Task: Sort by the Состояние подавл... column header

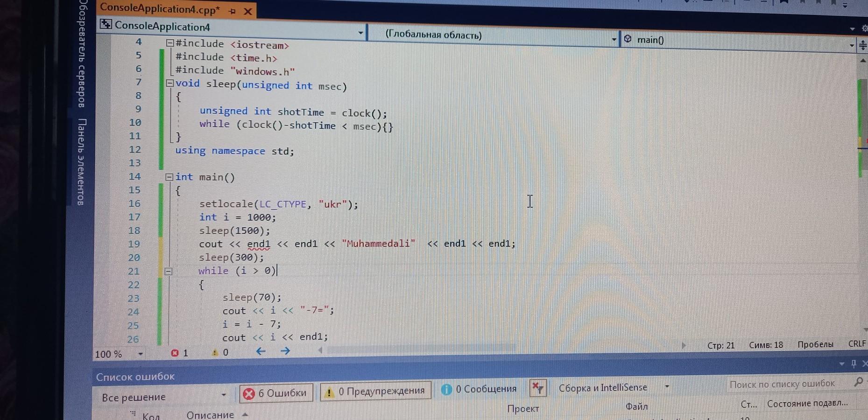Action: pyautogui.click(x=807, y=403)
